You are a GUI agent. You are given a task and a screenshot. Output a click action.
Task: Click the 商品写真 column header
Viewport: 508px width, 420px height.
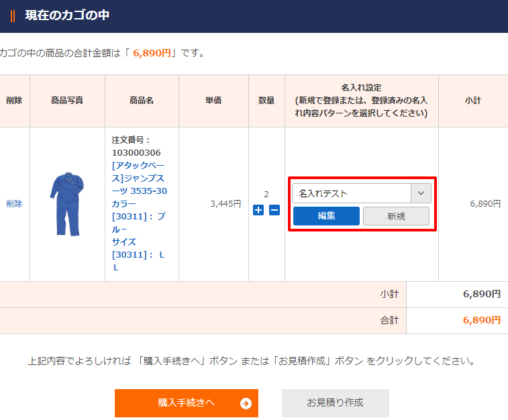[x=67, y=101]
